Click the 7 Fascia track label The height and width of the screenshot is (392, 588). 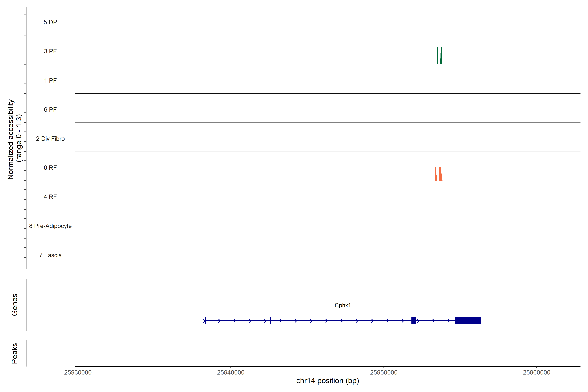pyautogui.click(x=50, y=255)
